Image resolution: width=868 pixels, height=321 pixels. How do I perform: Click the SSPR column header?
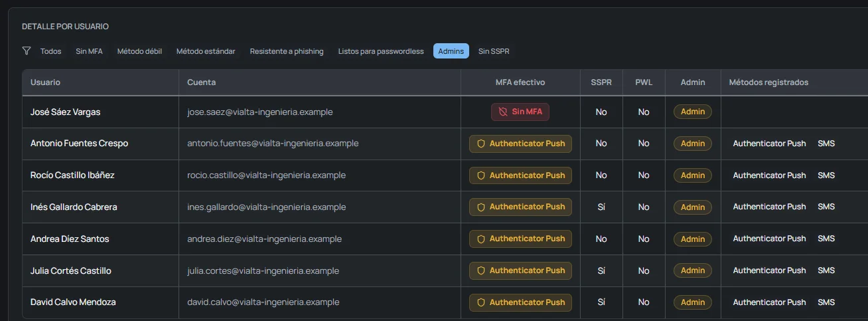point(601,82)
